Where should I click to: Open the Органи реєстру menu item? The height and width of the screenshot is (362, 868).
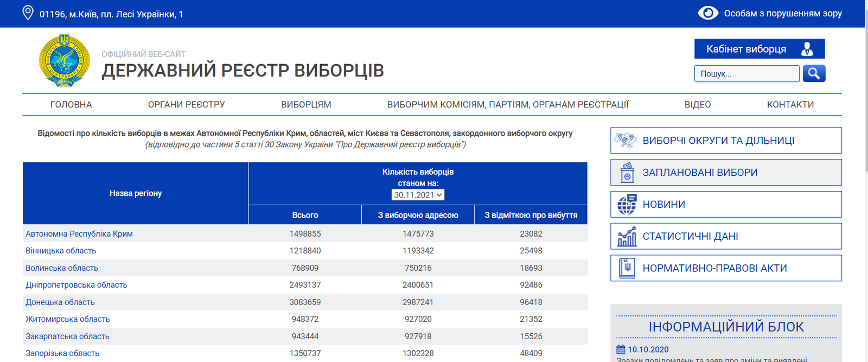[186, 105]
